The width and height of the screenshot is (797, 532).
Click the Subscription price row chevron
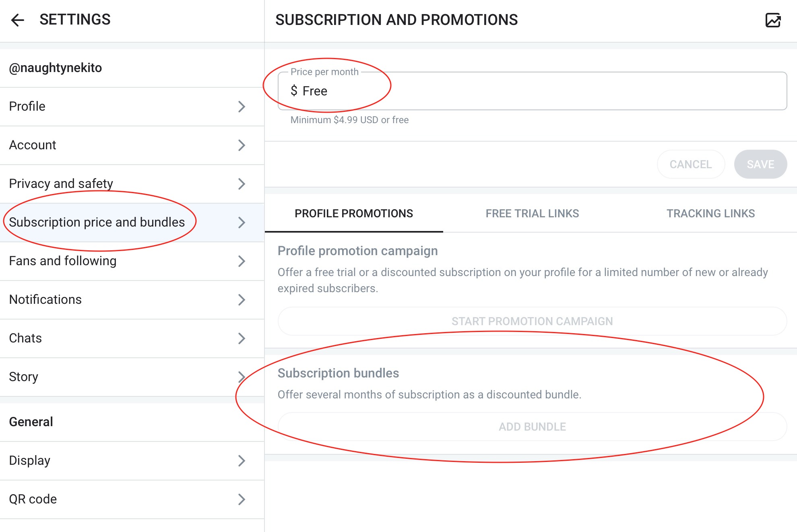tap(242, 223)
